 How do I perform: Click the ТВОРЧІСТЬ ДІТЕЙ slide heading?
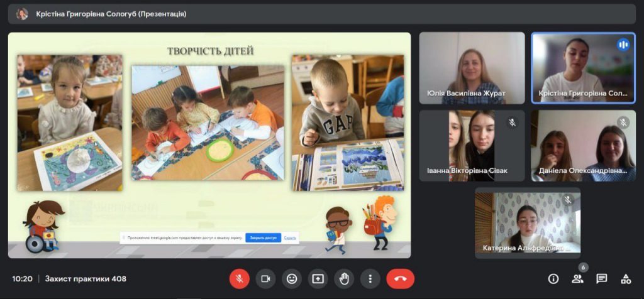tap(210, 52)
